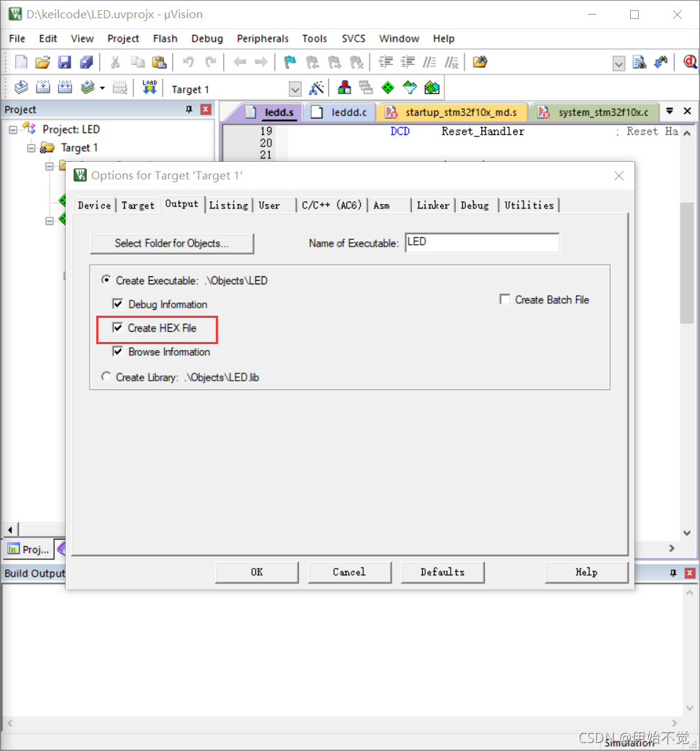Pin the Project panel with pushpin icon
The image size is (700, 751).
click(x=190, y=109)
